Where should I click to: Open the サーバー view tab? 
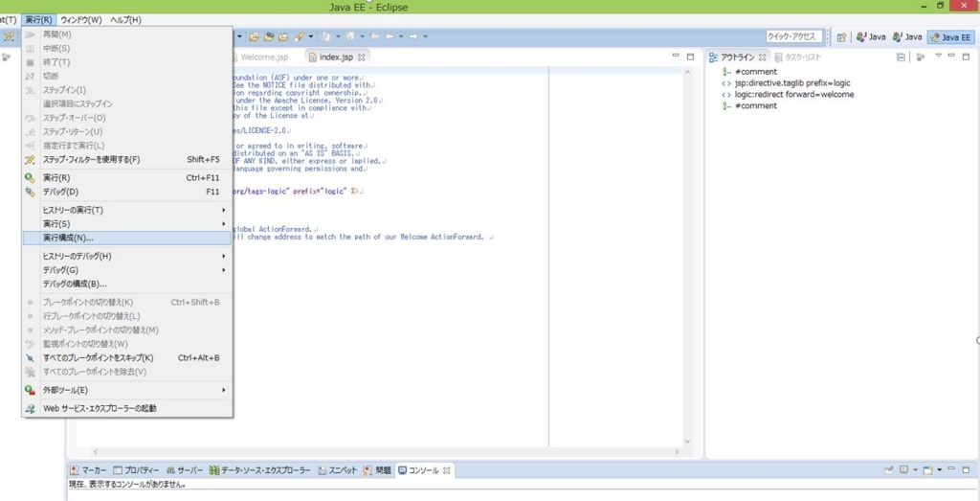tap(185, 470)
